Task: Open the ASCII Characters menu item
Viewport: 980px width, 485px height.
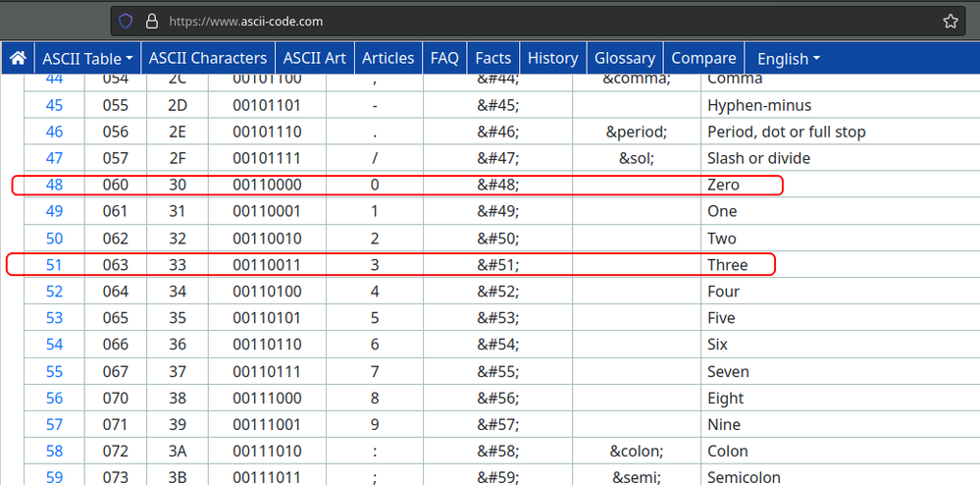Action: point(208,58)
